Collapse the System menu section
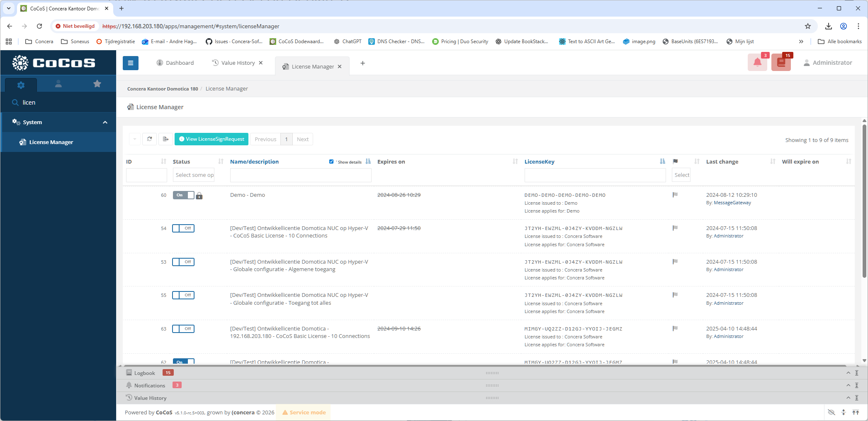This screenshot has height=421, width=868. (105, 122)
